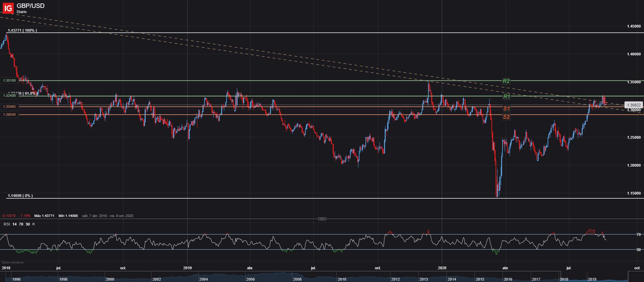Screen dimensions: 644x282
Task: Click the -0.10078 change value
Action: [9, 216]
